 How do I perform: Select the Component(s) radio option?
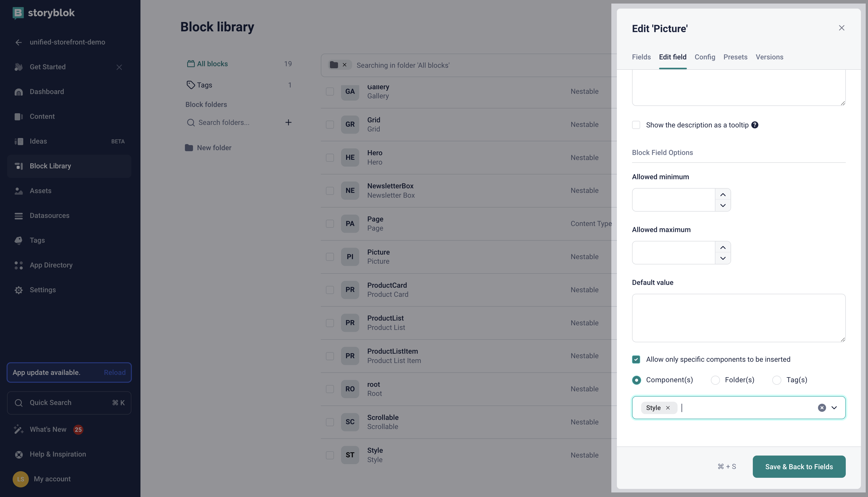(636, 380)
